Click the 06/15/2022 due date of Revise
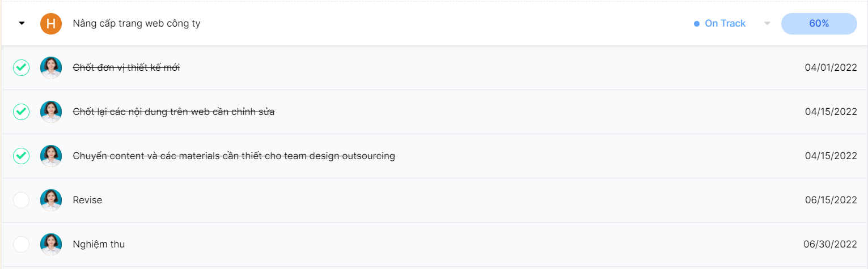The image size is (868, 269). tap(831, 200)
